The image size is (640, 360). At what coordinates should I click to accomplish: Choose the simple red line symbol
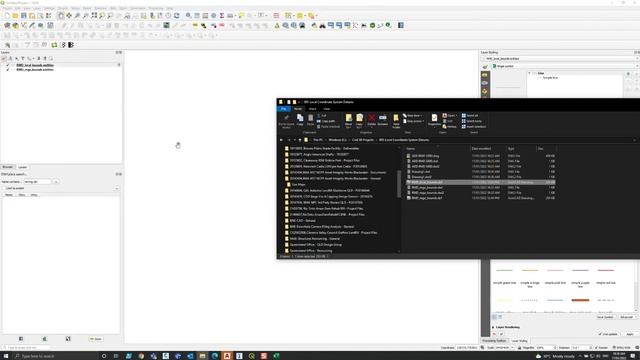coord(606,276)
